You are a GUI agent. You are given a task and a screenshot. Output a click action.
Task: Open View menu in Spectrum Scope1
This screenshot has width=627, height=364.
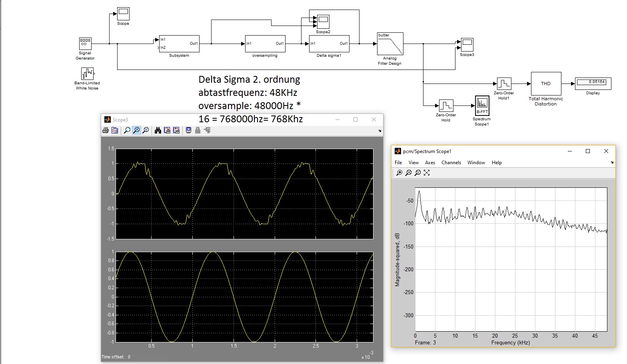[x=413, y=163]
